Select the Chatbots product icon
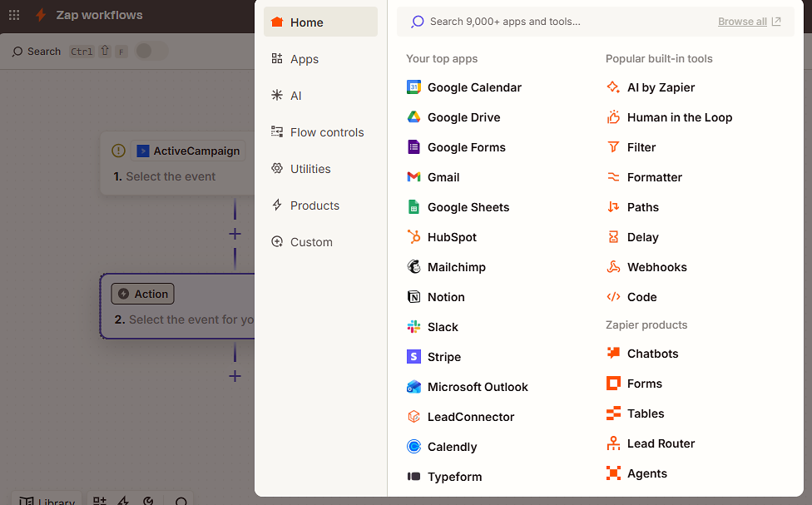812x505 pixels. pos(613,354)
